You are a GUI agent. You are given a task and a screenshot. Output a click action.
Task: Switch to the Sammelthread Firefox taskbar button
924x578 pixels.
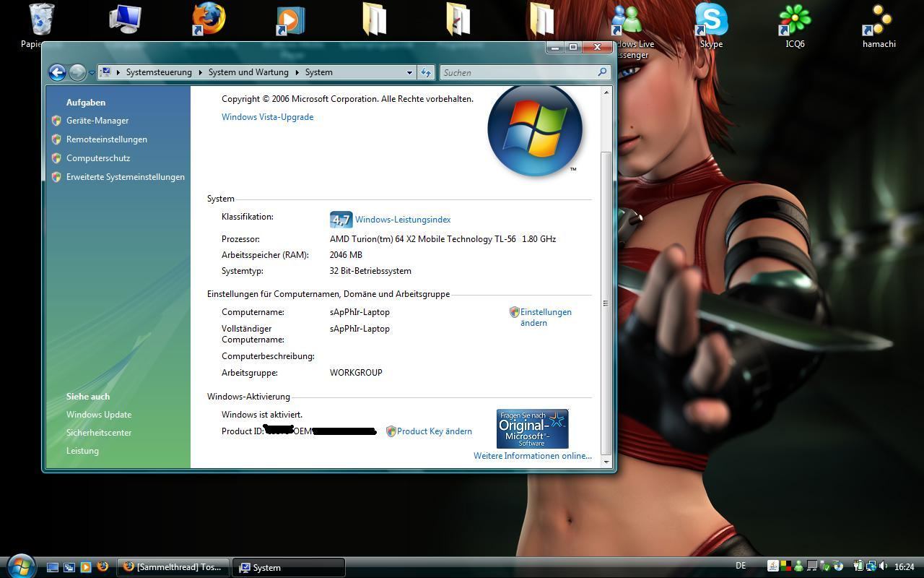[173, 567]
